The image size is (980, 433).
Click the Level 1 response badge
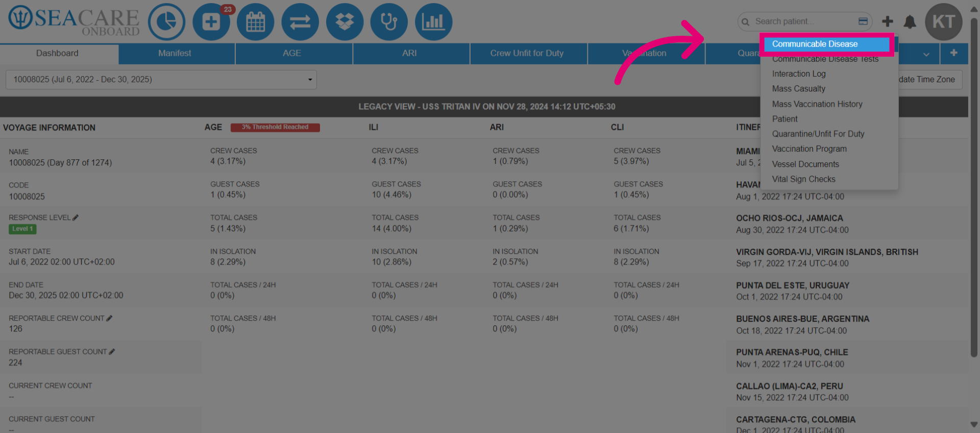pyautogui.click(x=22, y=229)
